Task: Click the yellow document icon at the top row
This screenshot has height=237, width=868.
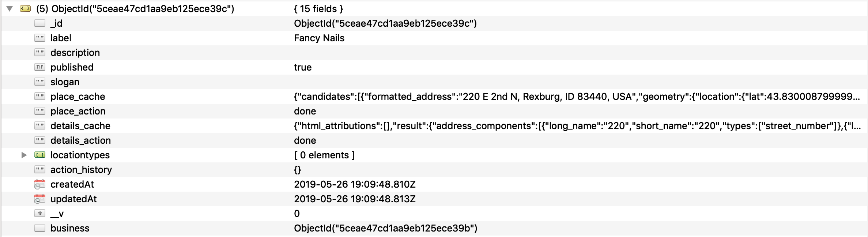Action: (26, 8)
